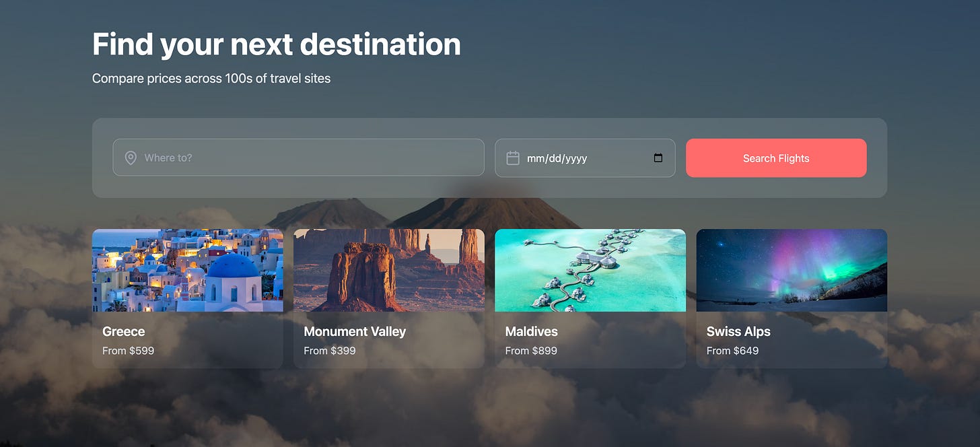This screenshot has width=980, height=447.
Task: Open the Maldives overwater villas photo
Action: 590,271
